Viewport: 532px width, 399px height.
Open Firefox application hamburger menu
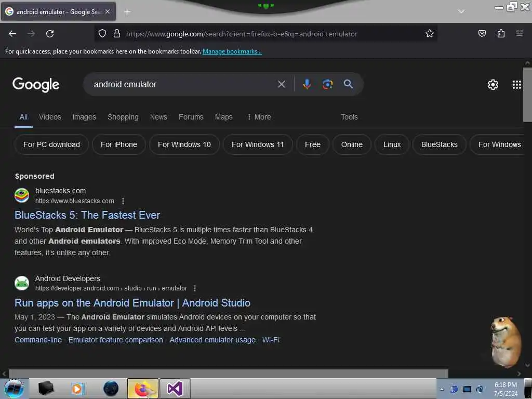tap(520, 33)
